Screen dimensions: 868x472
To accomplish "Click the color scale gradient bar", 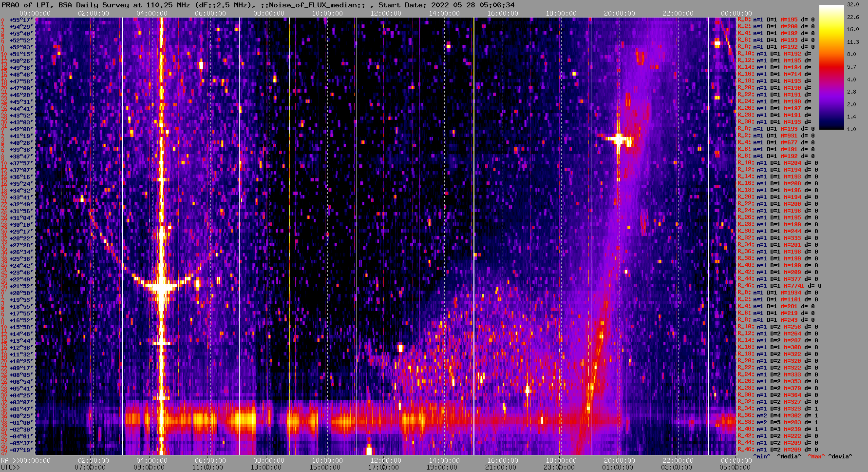I will pos(831,67).
